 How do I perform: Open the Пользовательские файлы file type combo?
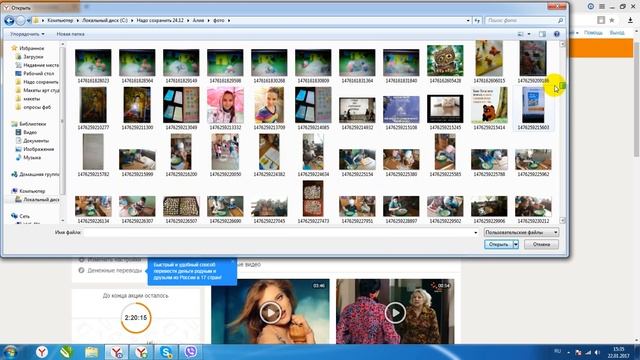pos(521,232)
